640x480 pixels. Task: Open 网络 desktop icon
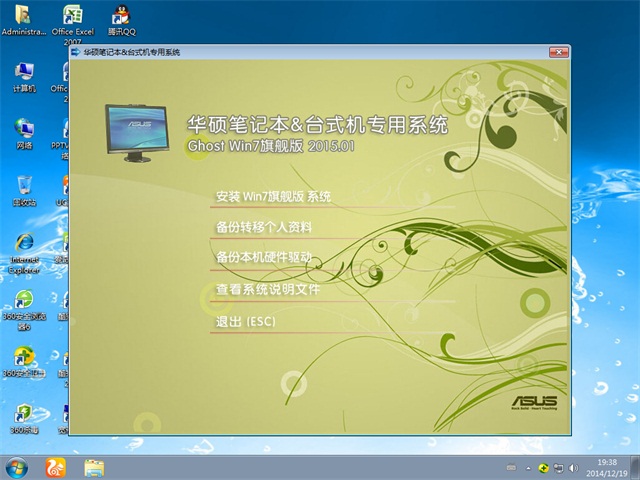tap(24, 129)
